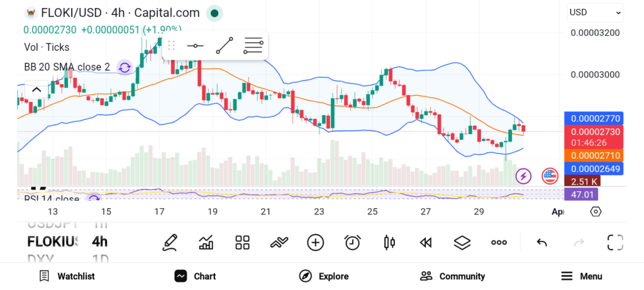Open the Community tab
Screen dimensions: 644x290
click(452, 276)
